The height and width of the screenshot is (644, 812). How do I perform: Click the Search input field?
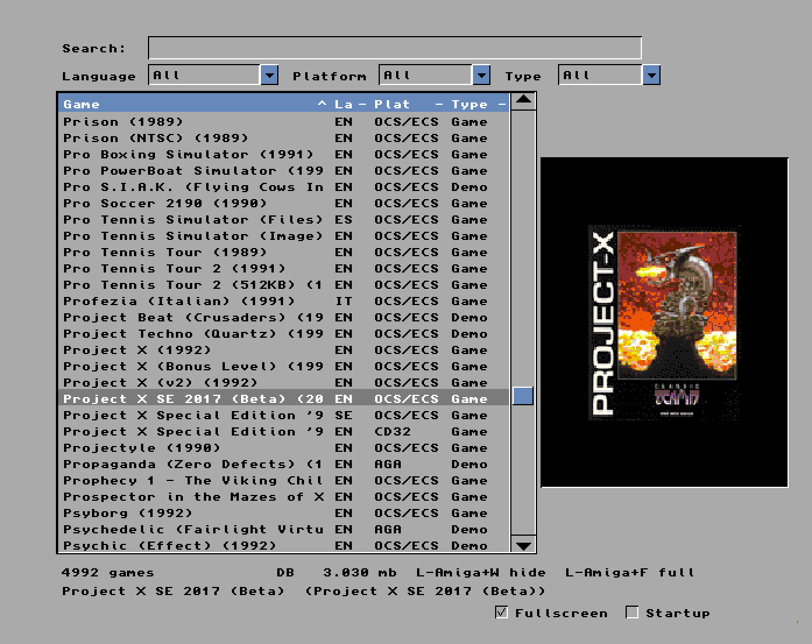[395, 48]
